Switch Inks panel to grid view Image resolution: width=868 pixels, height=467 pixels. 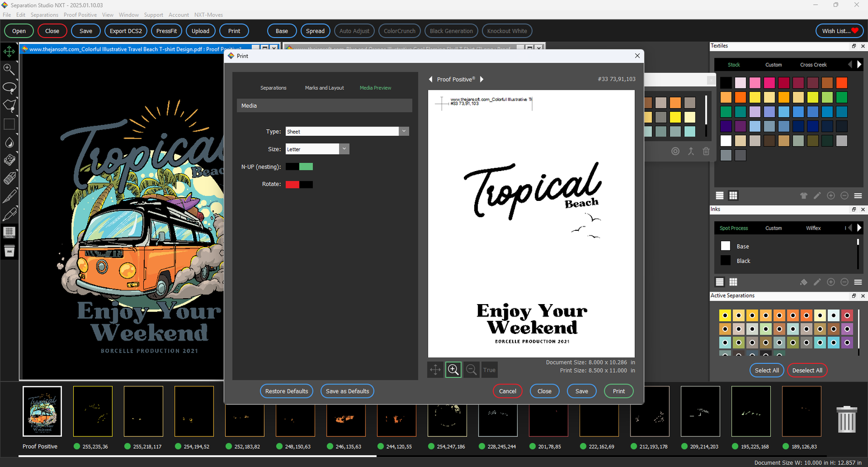[733, 282]
